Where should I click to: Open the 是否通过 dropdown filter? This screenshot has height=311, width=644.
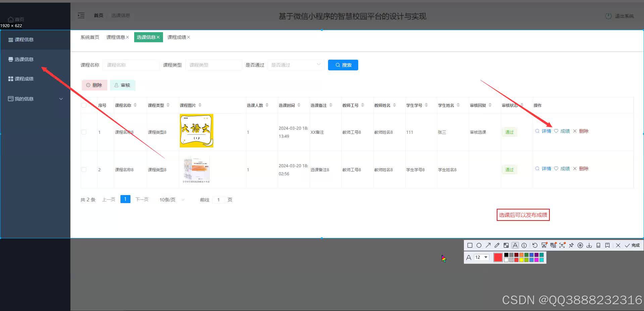[x=295, y=65]
